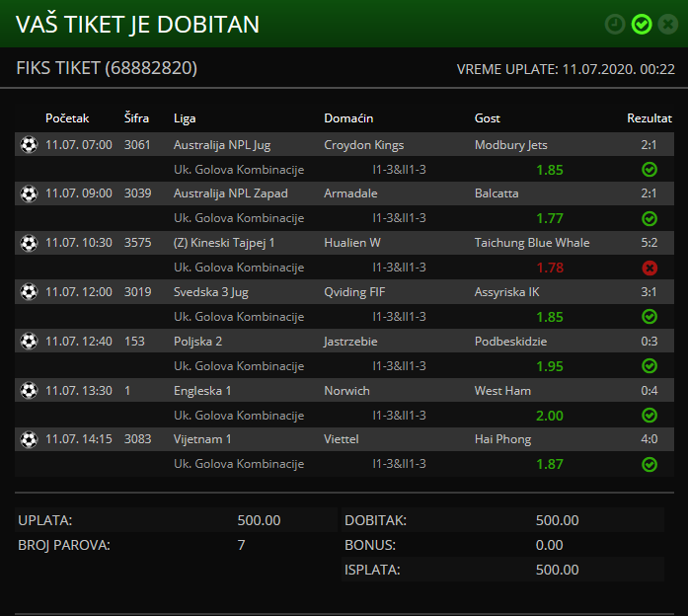Click the FIKS TIKET number heading

(x=107, y=68)
